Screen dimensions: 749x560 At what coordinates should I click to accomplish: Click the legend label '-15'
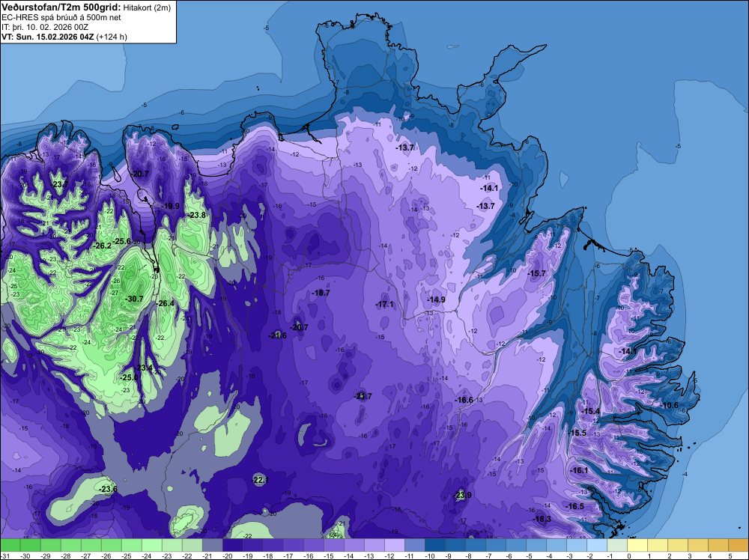point(329,556)
